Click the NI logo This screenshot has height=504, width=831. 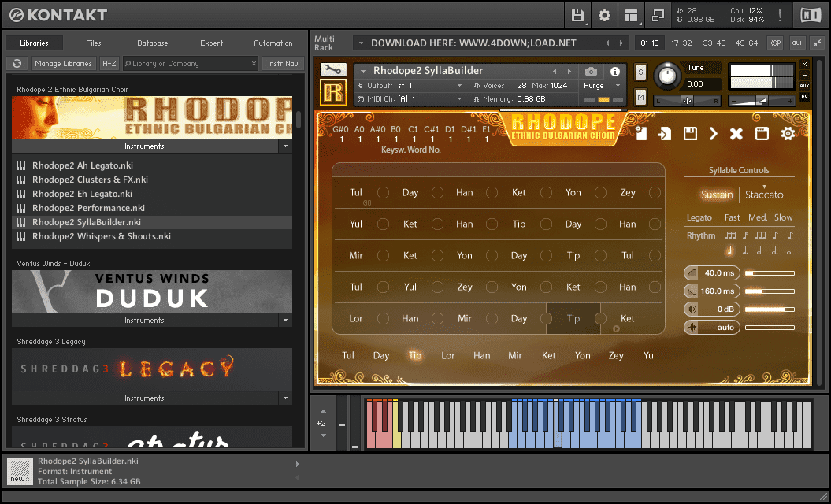tap(811, 16)
